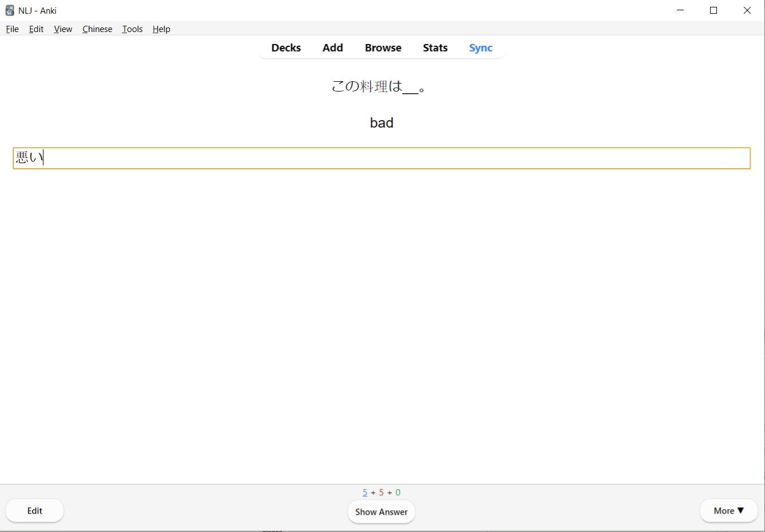This screenshot has height=532, width=765.
Task: Go to the Decks screen
Action: (286, 48)
